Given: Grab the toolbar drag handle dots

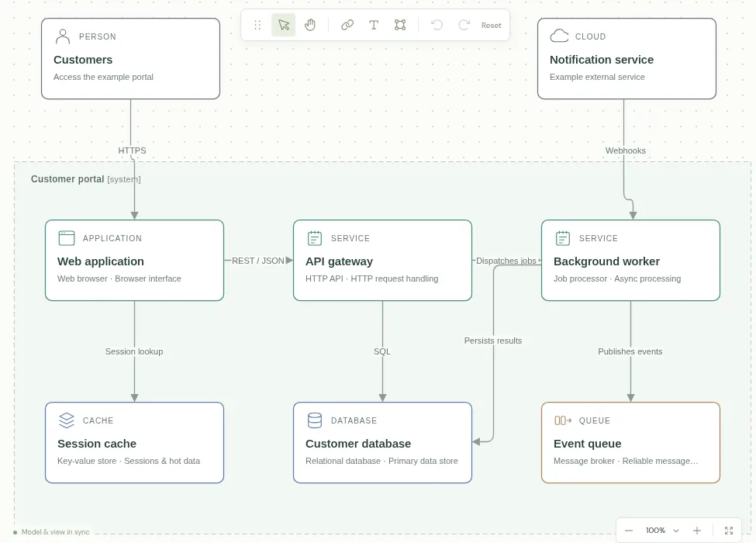Looking at the screenshot, I should (257, 25).
